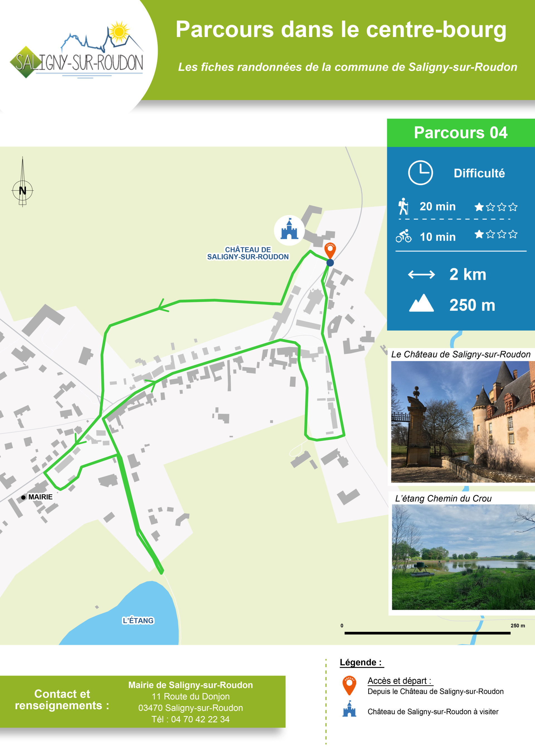Click the Château de Saligny-sur-Roudon map label
535x756 pixels.
coord(248,253)
